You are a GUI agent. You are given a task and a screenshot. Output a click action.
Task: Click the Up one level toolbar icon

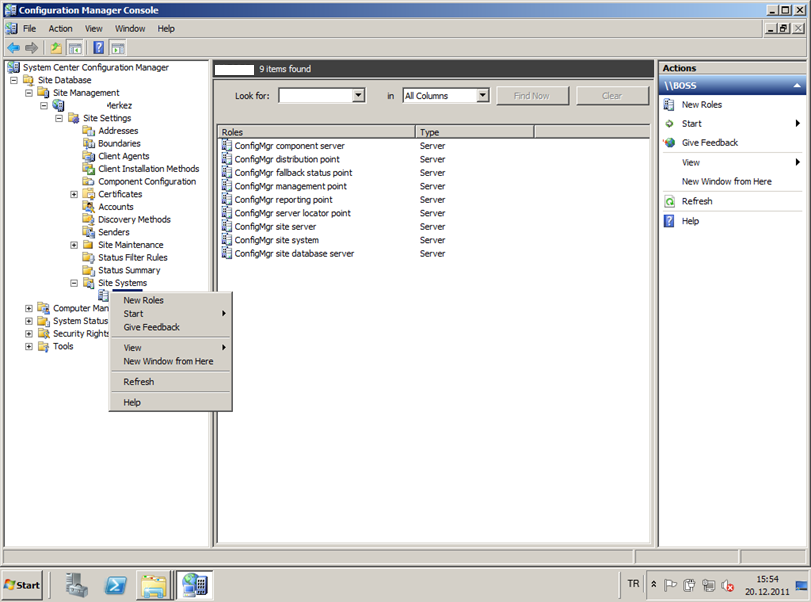pos(56,48)
